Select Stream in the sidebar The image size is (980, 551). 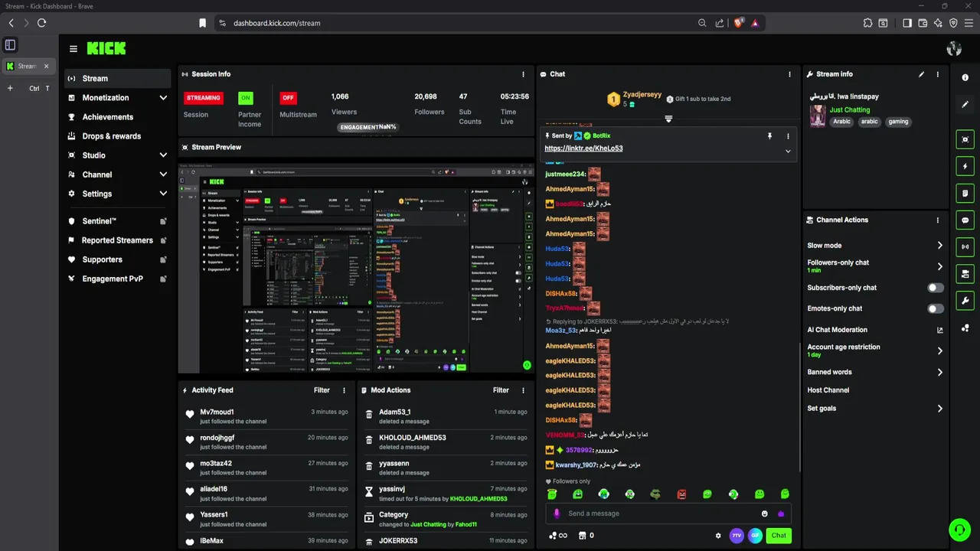[x=116, y=78]
